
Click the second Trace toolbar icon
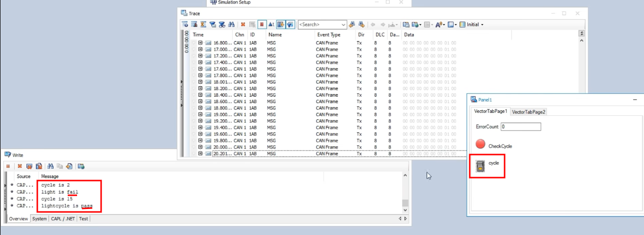tap(194, 24)
